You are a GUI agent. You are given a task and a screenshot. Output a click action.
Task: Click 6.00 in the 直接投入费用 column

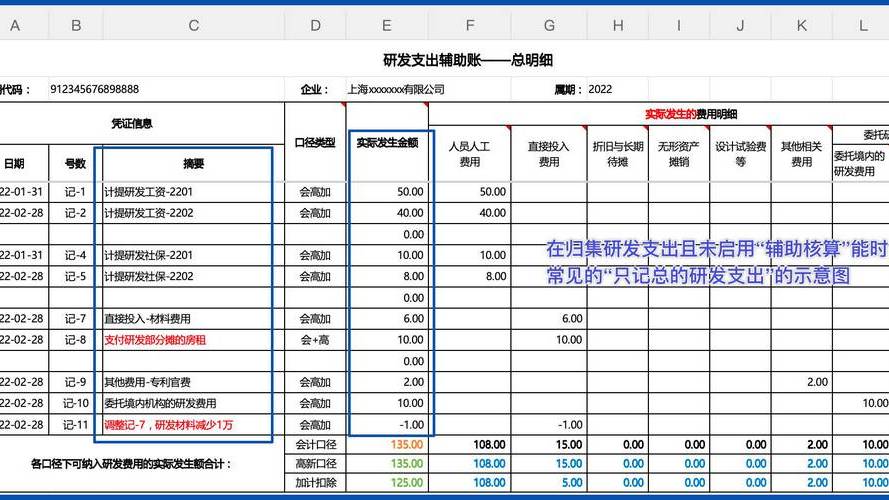(x=572, y=319)
